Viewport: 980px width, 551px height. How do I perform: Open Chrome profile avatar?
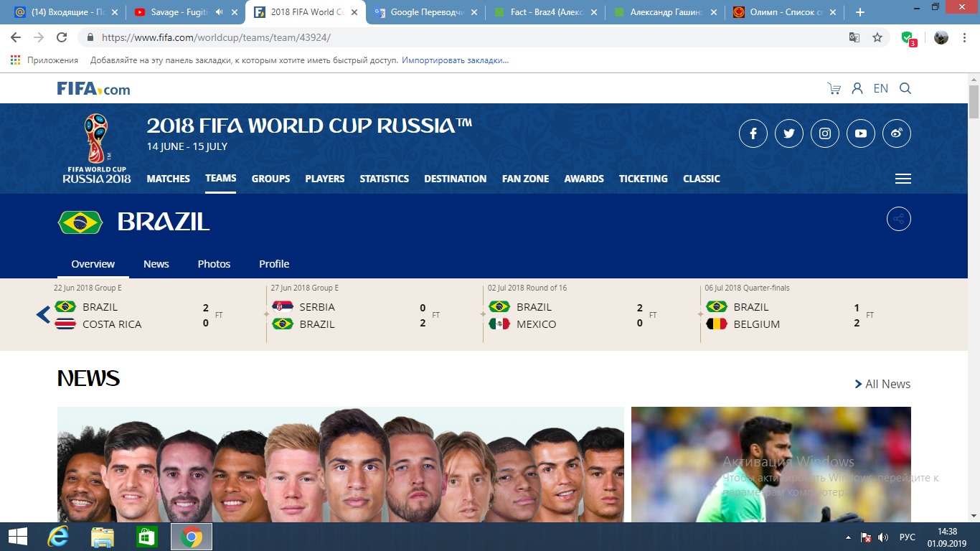coord(941,37)
